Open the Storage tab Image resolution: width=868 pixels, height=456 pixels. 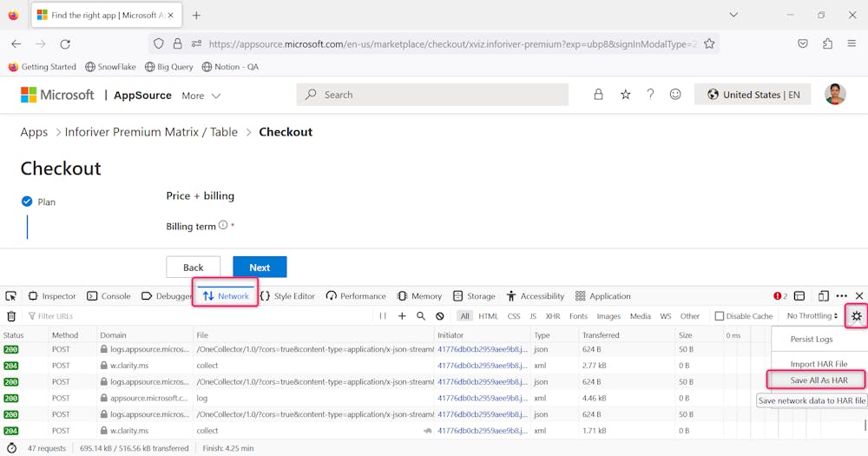(474, 296)
